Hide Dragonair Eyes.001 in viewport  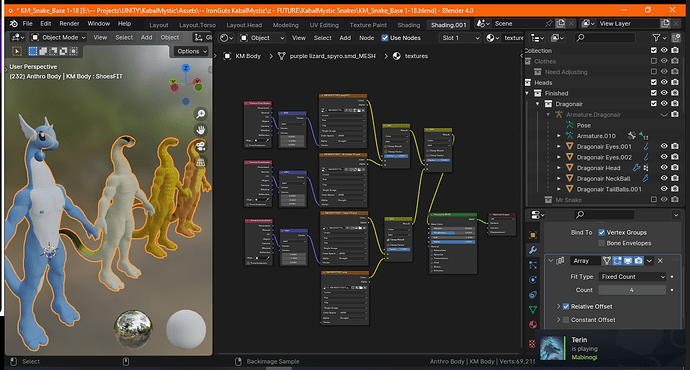coord(664,146)
